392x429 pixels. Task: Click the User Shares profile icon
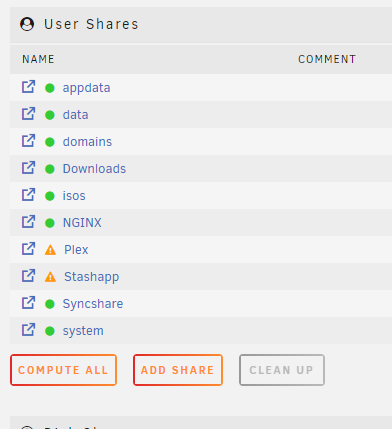[27, 24]
